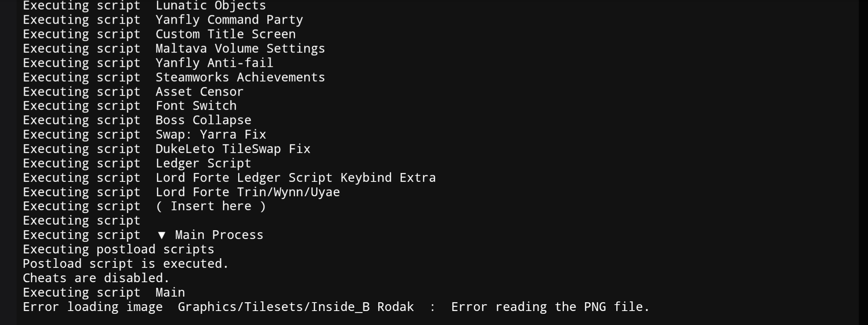This screenshot has width=868, height=325.
Task: Select the "Maltava Volume Settings" line
Action: [240, 49]
